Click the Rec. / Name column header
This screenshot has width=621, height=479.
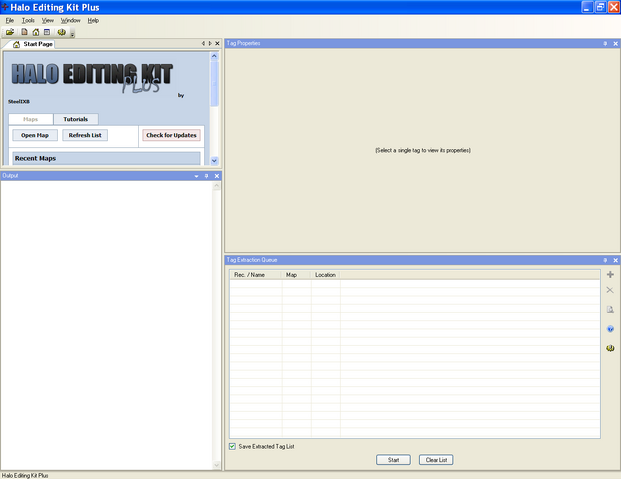click(256, 275)
